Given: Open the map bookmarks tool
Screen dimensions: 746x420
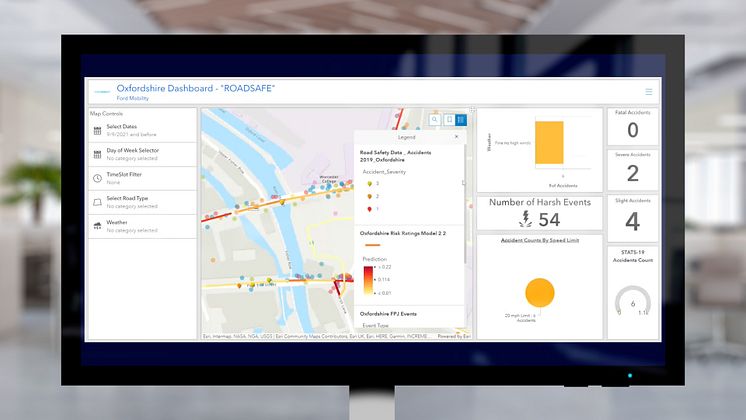Looking at the screenshot, I should [449, 120].
